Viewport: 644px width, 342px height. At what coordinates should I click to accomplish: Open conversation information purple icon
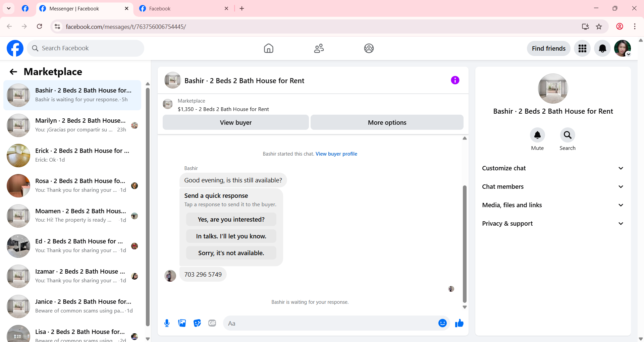(455, 80)
